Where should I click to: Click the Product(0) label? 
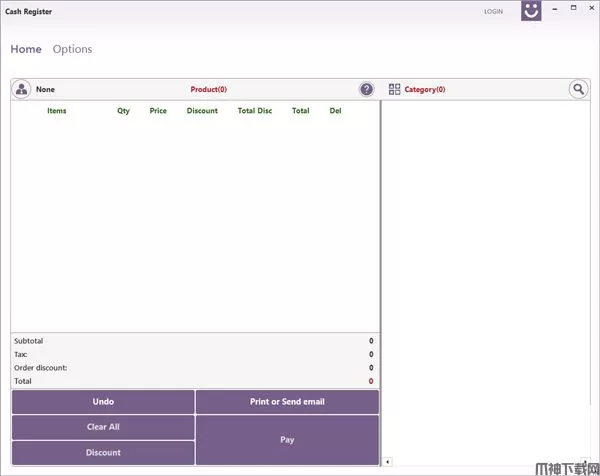209,89
